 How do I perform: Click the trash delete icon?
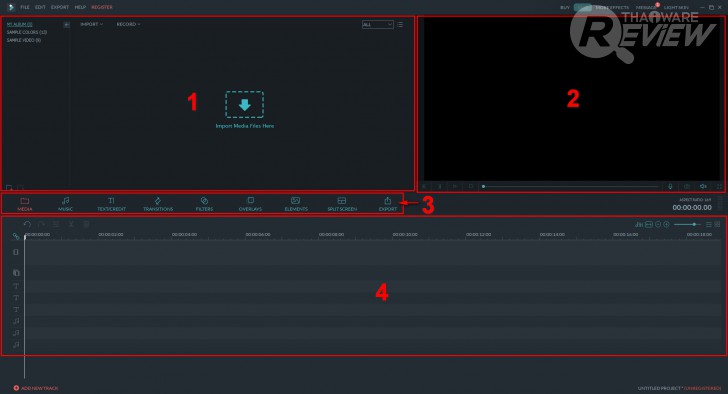coord(86,224)
